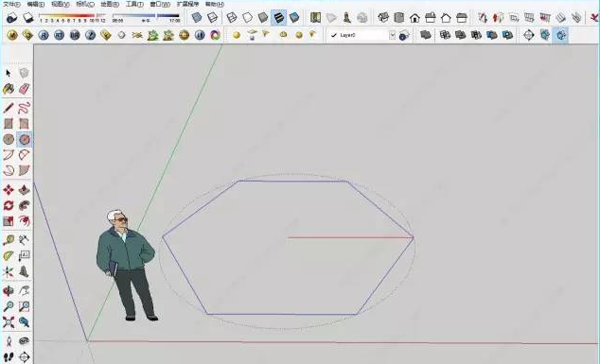This screenshot has width=600, height=364.
Task: Open the File menu
Action: pos(11,4)
